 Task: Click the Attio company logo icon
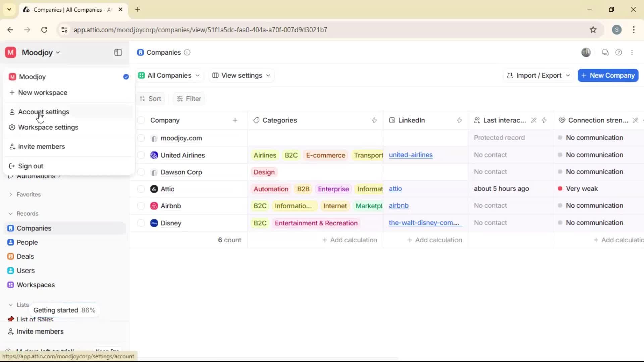click(154, 189)
